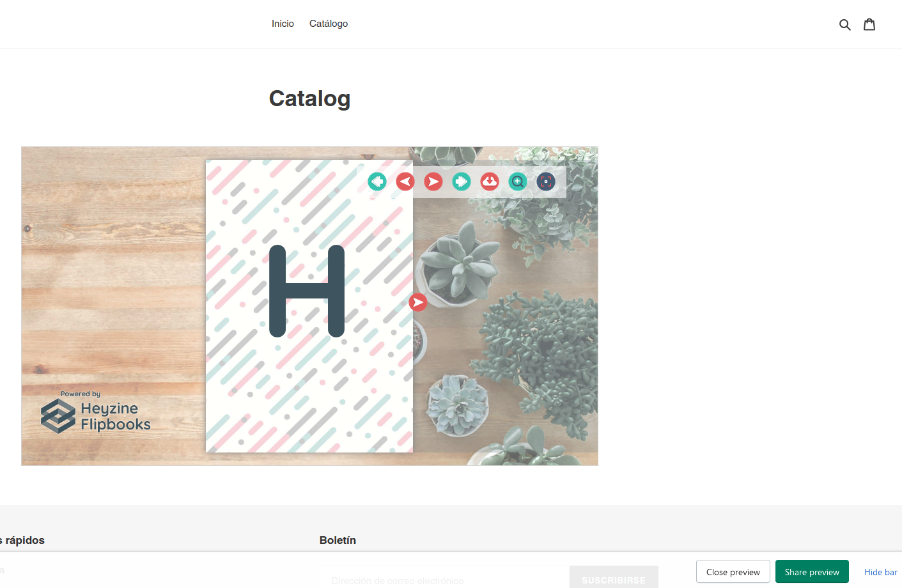Click the Share preview button
Image resolution: width=902 pixels, height=588 pixels.
[x=812, y=571]
